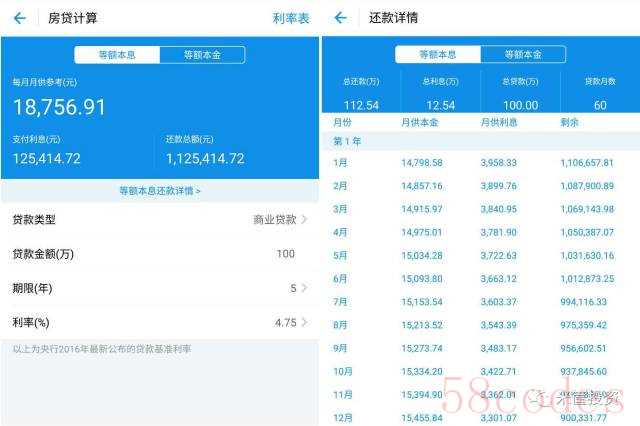
Task: Switch to 等额本金 tab on the 房贷计算 screen
Action: point(202,55)
